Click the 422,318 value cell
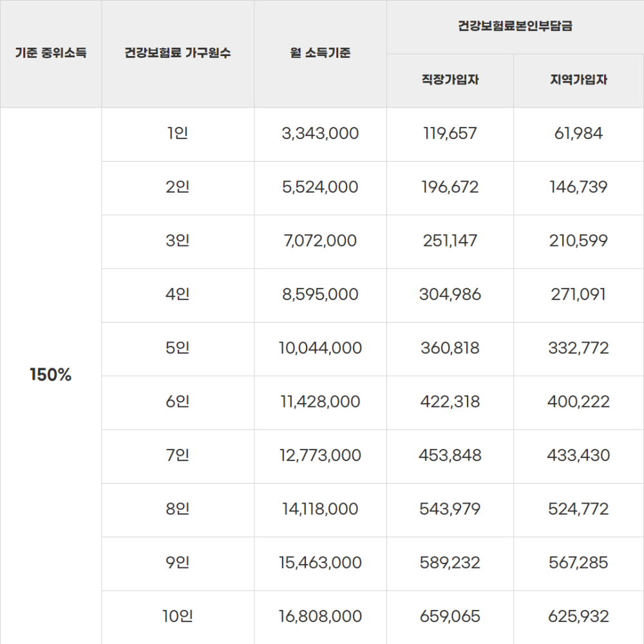Viewport: 644px width, 644px height. tap(450, 402)
